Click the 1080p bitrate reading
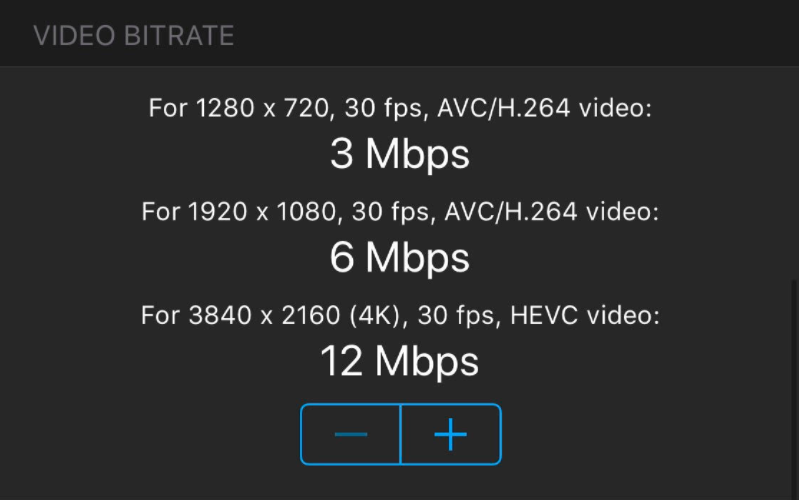The height and width of the screenshot is (500, 799). tap(399, 258)
